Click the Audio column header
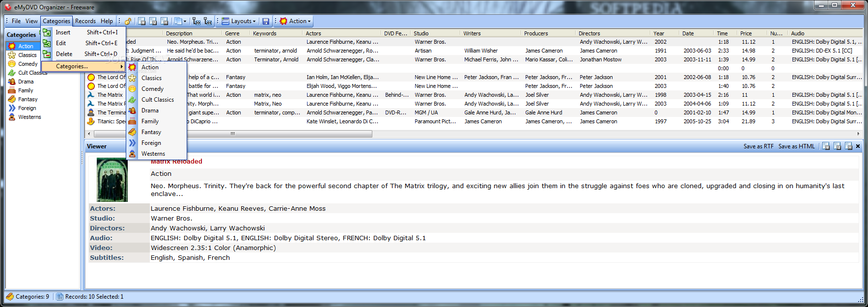Viewport: 868px width, 307px height. tap(826, 33)
